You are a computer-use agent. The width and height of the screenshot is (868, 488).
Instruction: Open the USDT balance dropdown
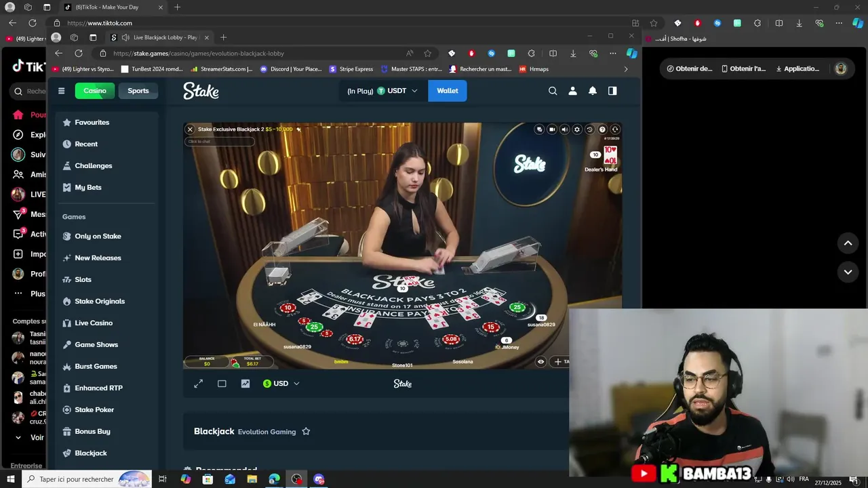(x=382, y=91)
